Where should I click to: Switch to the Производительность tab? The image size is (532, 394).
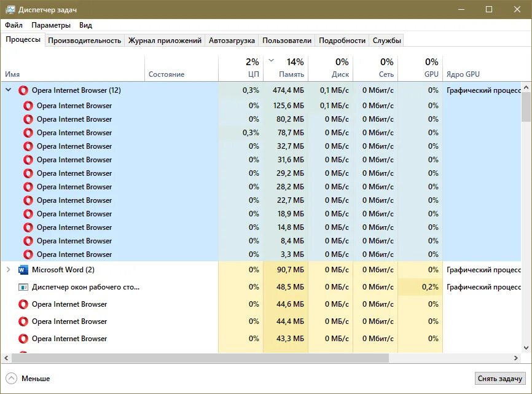pos(86,40)
